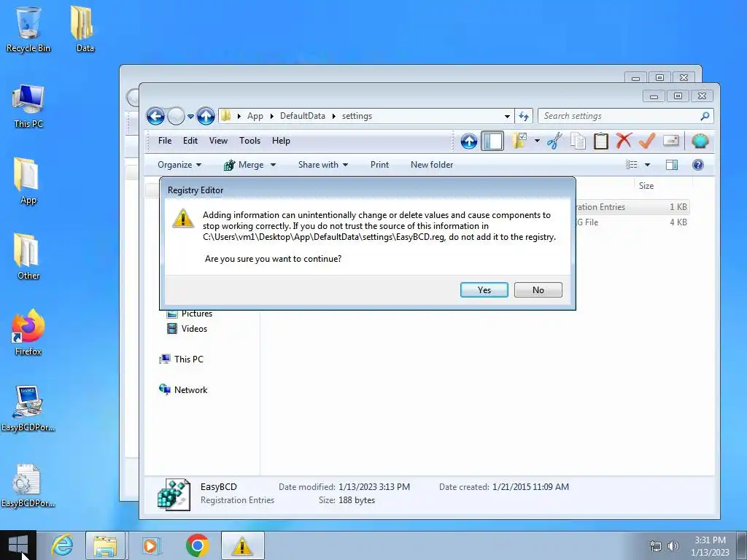Click the EasyBCDPortable gear file icon
The image size is (747, 560).
[x=28, y=485]
